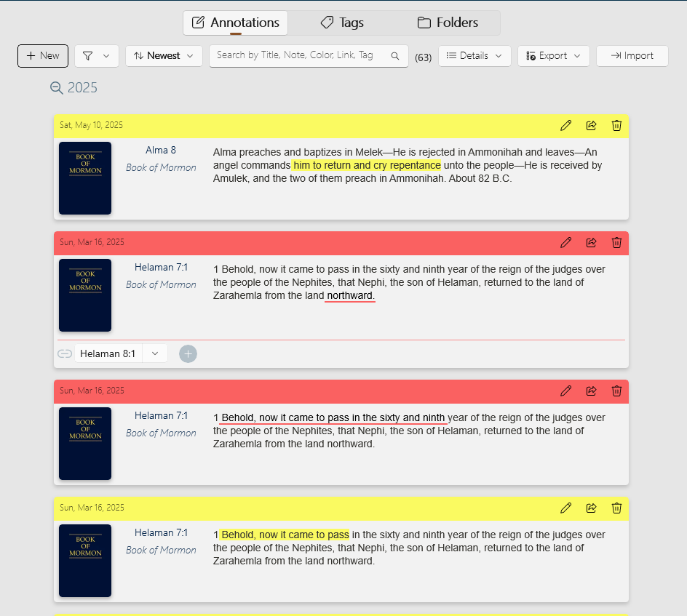The height and width of the screenshot is (616, 687).
Task: Click the annotation count (63)
Action: pos(424,57)
